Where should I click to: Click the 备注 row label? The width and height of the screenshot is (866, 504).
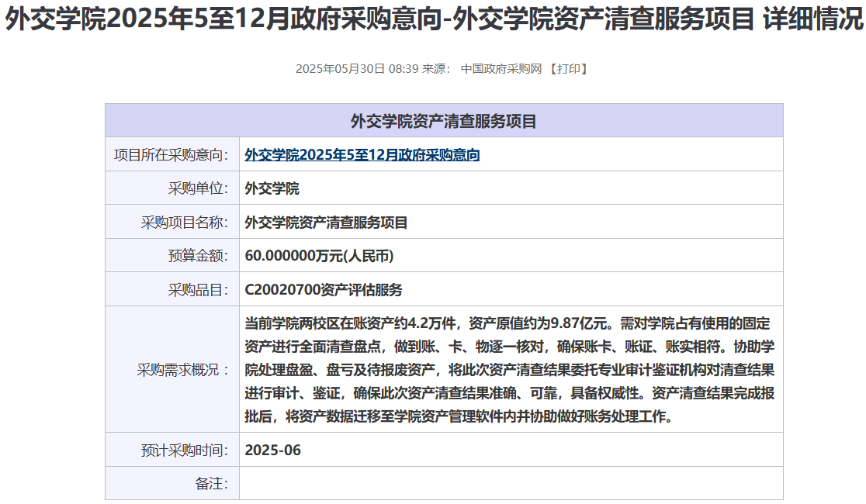pyautogui.click(x=211, y=483)
